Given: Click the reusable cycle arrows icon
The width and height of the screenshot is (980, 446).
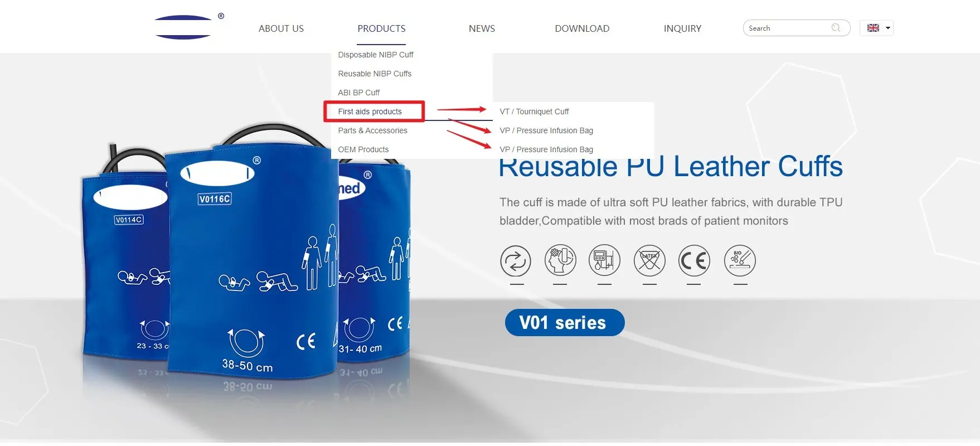Looking at the screenshot, I should point(516,260).
